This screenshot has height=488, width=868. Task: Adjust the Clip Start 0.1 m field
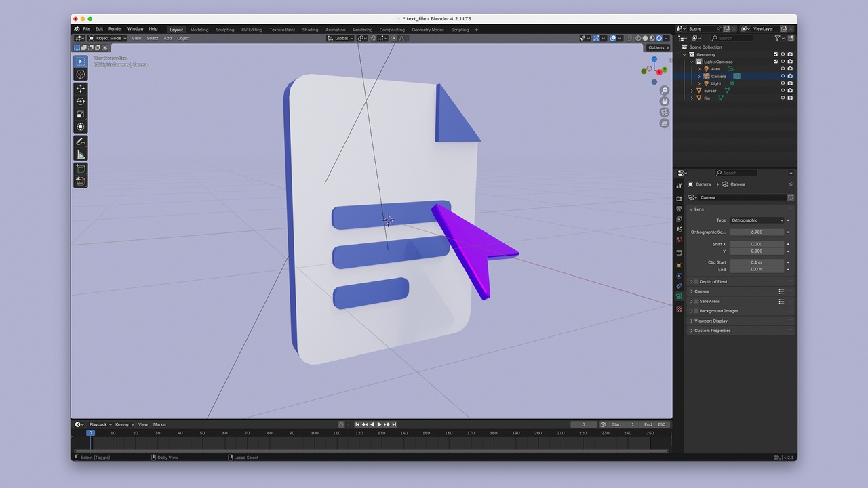(757, 262)
